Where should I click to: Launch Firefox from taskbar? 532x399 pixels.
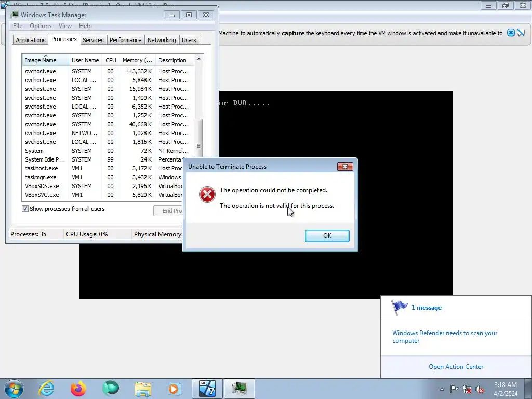point(78,389)
